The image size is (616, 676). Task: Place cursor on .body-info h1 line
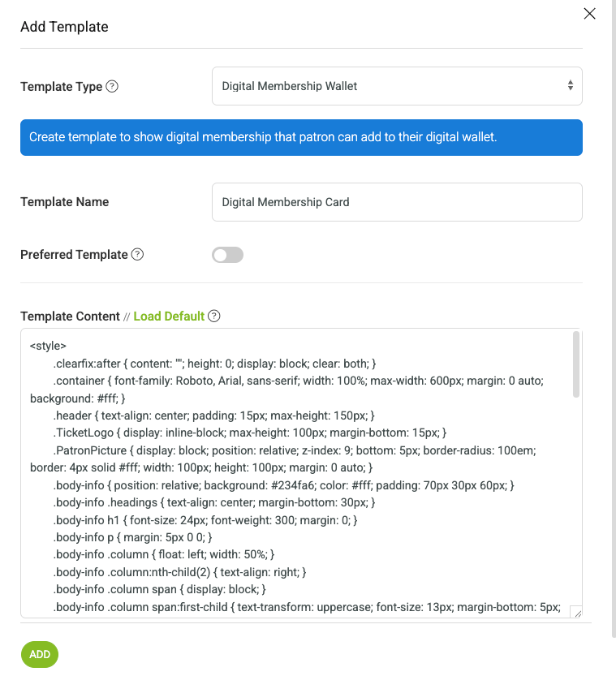[x=205, y=520]
